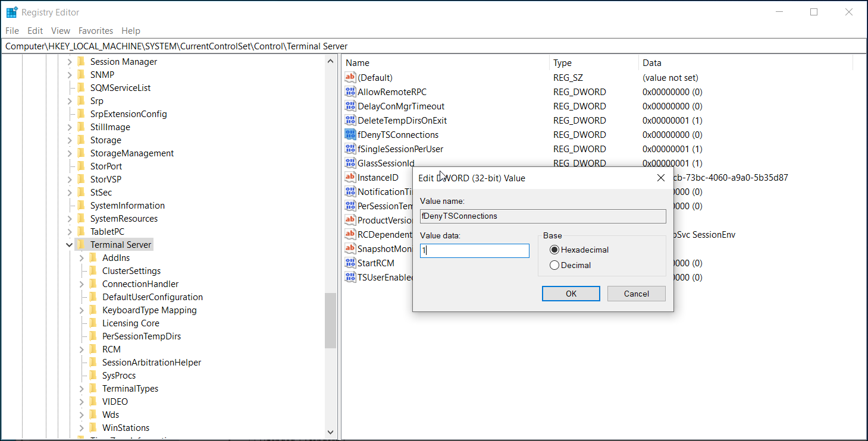Select the SystemInformation tree key
Image resolution: width=868 pixels, height=441 pixels.
pos(127,206)
